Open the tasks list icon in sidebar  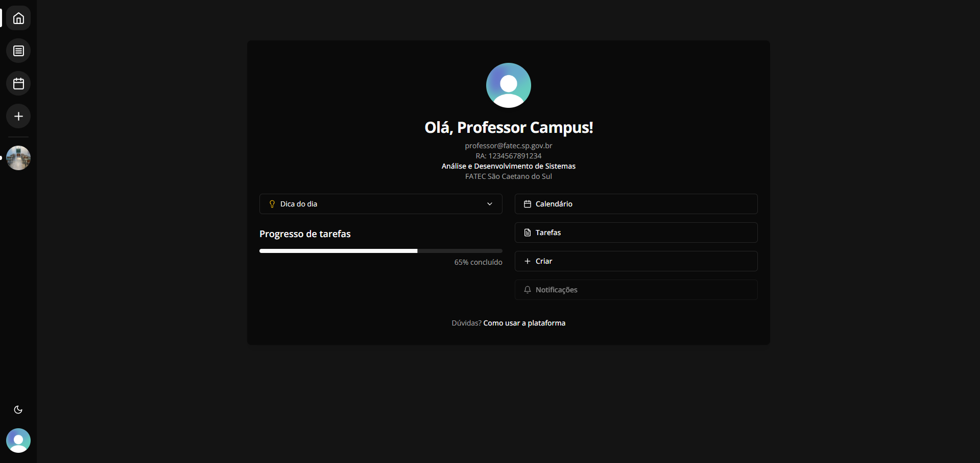[18, 51]
